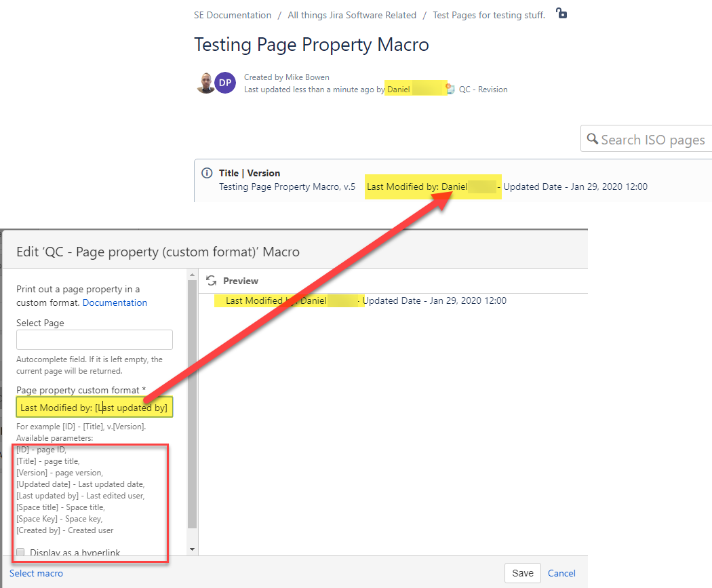
Task: Click the QC - Revision page icon
Action: [x=450, y=89]
